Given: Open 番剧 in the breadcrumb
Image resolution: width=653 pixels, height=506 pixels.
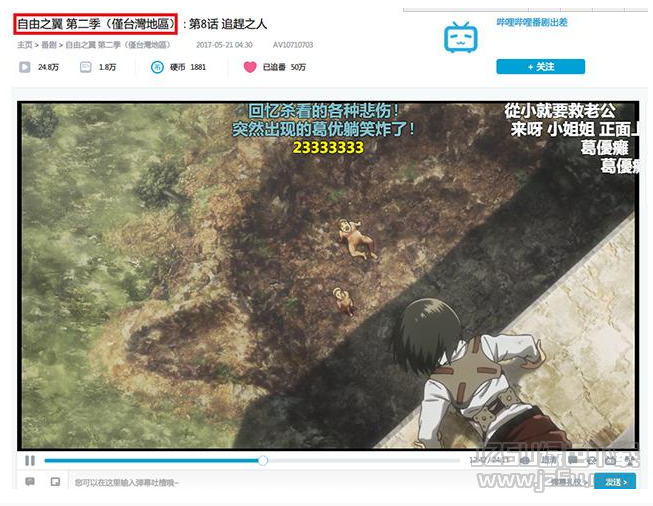Looking at the screenshot, I should [x=49, y=45].
